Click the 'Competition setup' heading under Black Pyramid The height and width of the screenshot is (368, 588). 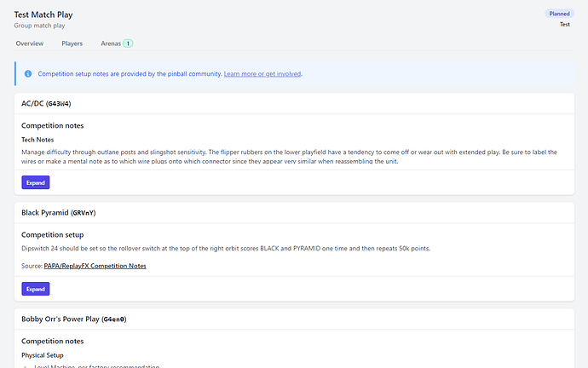pos(53,235)
